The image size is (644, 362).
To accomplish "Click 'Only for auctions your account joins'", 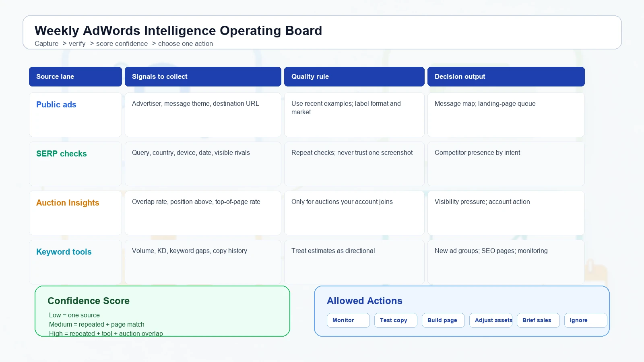I will click(354, 213).
